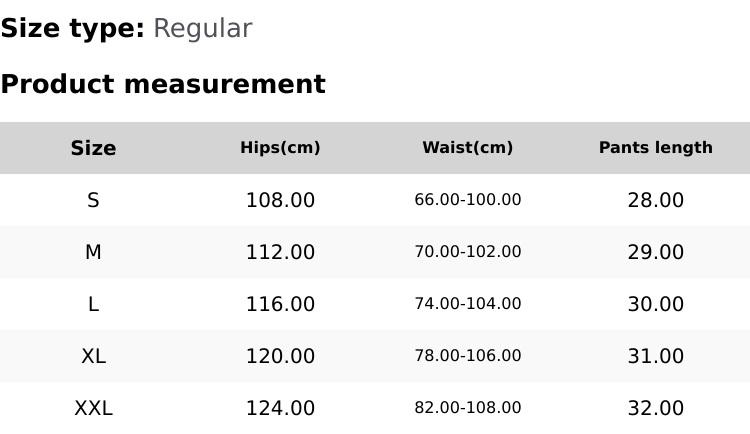
Task: Click the 112.00 hips value
Action: point(280,252)
